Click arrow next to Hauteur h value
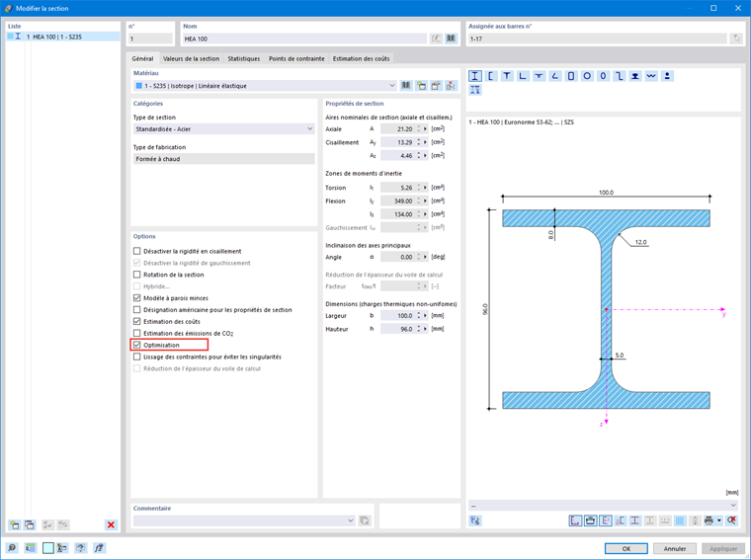The image size is (751, 560). click(x=425, y=329)
